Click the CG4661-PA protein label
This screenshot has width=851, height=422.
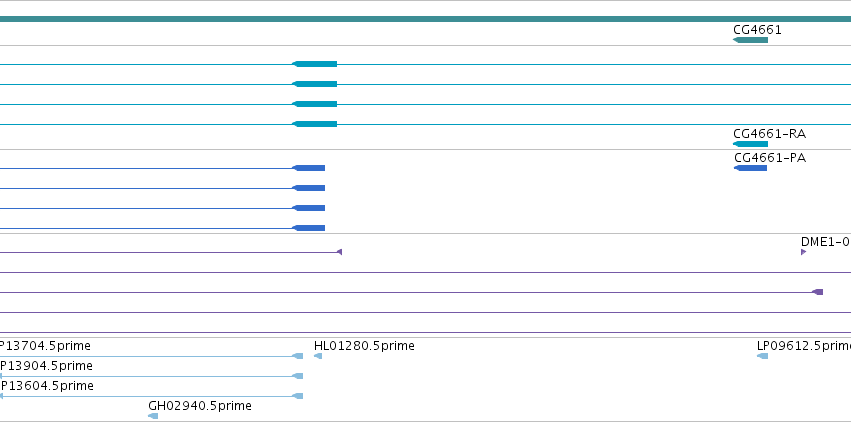tap(770, 158)
